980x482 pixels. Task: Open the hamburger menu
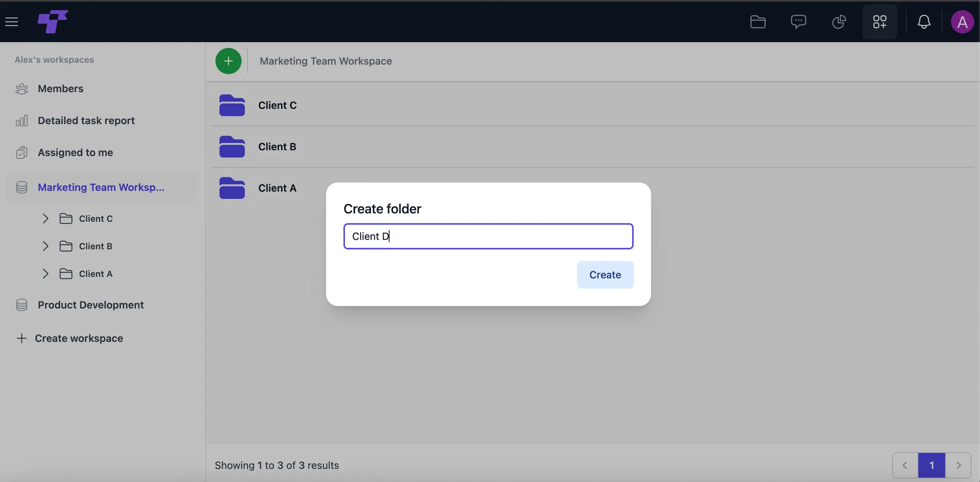tap(12, 22)
